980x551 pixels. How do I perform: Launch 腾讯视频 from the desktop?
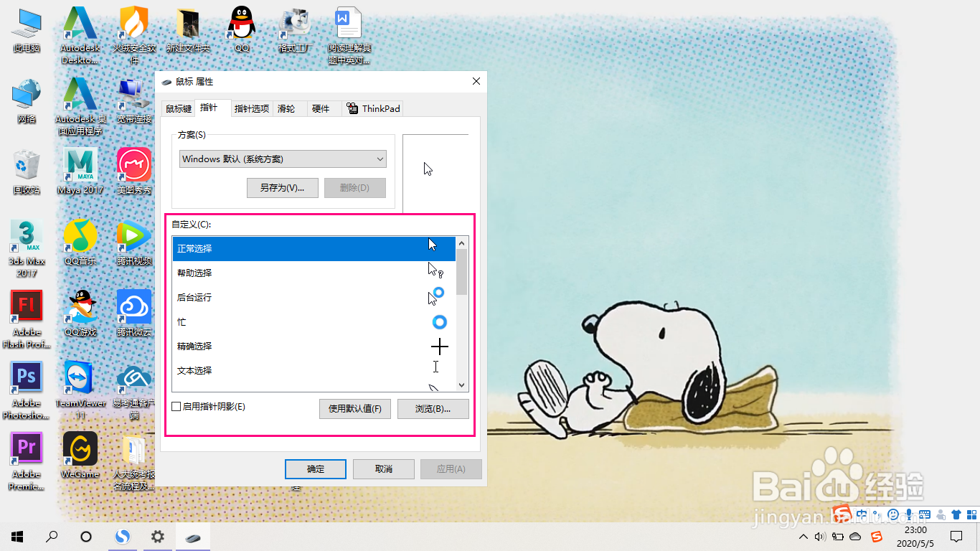(x=134, y=242)
